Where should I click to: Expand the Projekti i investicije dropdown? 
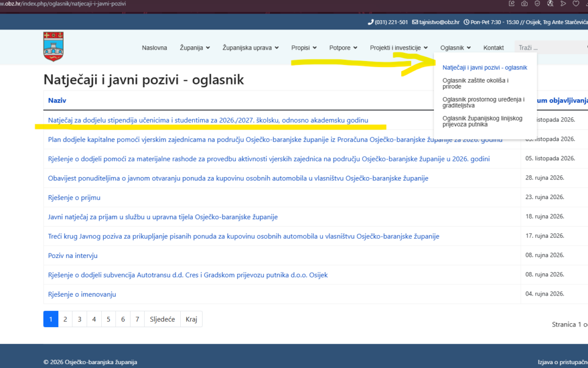pyautogui.click(x=399, y=47)
